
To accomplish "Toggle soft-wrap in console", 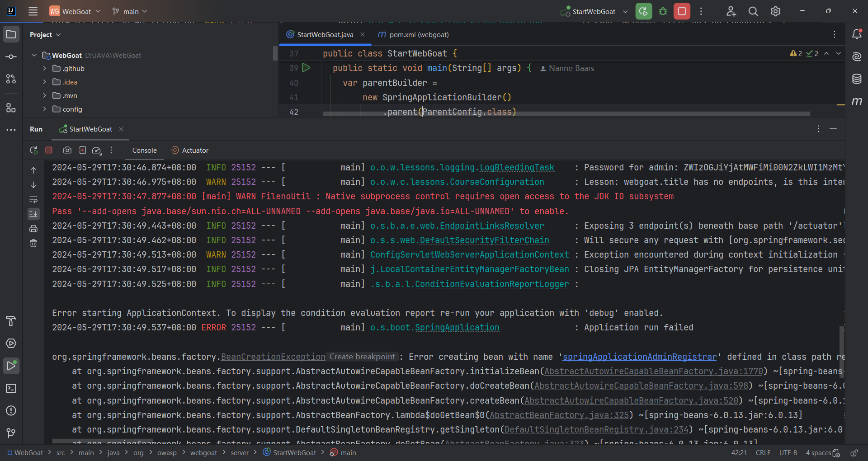I will pos(33,199).
